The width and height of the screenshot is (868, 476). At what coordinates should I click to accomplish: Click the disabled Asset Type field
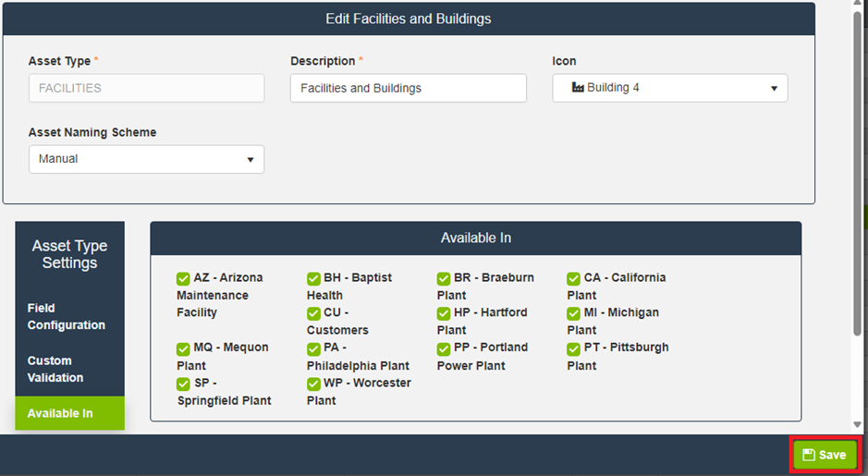146,88
